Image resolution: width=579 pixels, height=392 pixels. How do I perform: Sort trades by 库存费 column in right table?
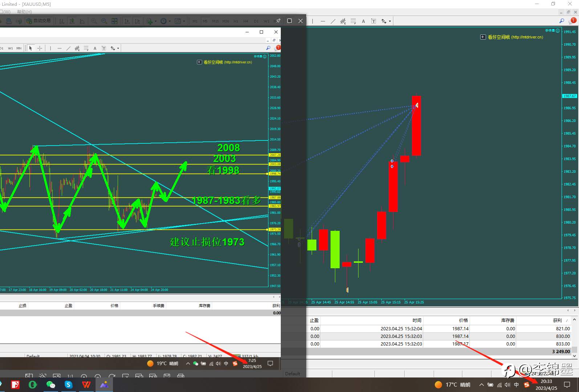click(507, 320)
